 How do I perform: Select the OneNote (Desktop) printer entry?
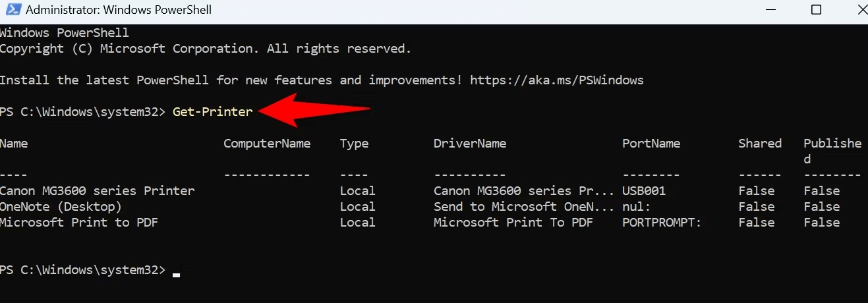61,207
